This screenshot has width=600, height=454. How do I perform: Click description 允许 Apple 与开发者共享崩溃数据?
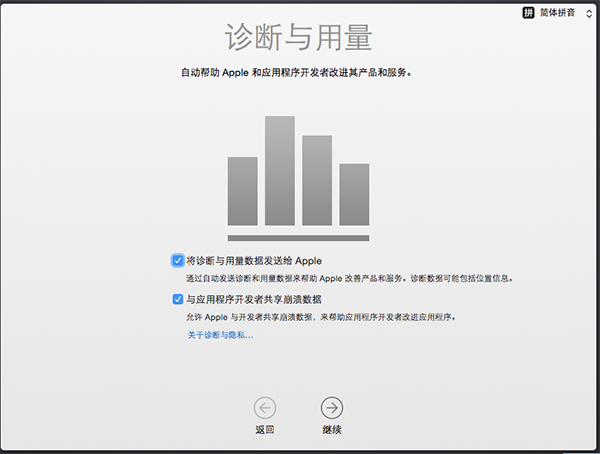click(x=249, y=317)
